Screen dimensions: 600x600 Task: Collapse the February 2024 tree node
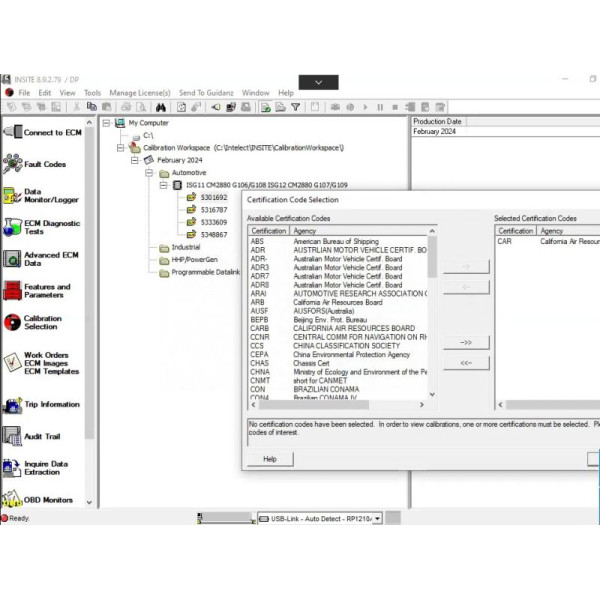click(134, 160)
